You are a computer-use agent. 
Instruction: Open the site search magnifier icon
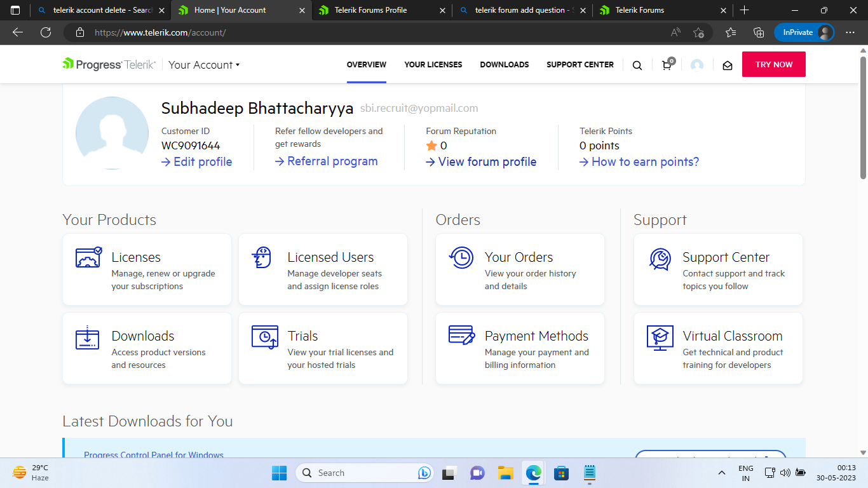tap(637, 65)
